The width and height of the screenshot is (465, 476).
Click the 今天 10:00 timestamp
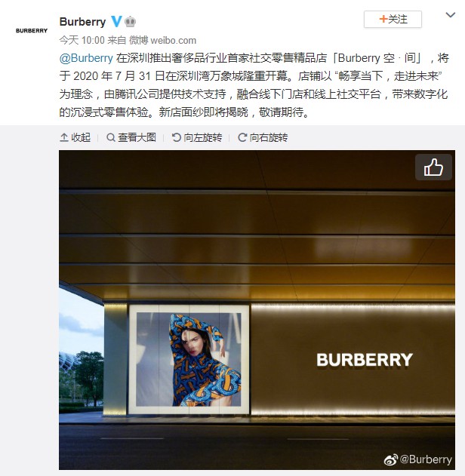click(82, 41)
